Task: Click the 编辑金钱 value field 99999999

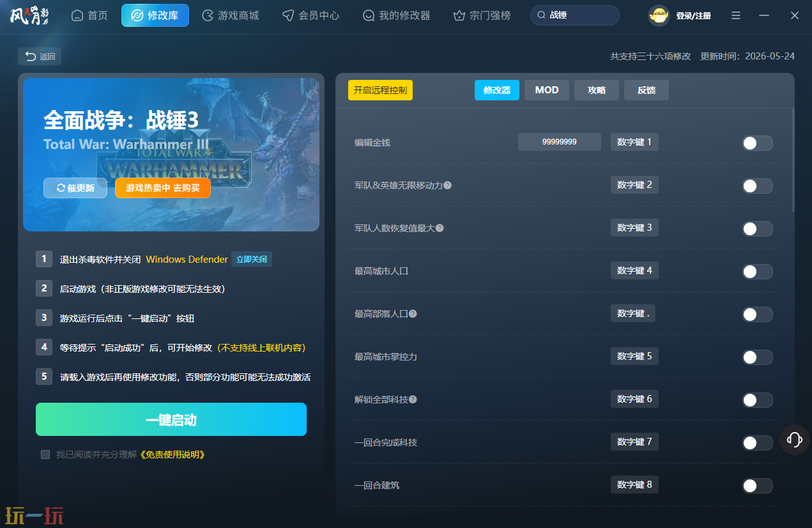Action: pos(560,142)
